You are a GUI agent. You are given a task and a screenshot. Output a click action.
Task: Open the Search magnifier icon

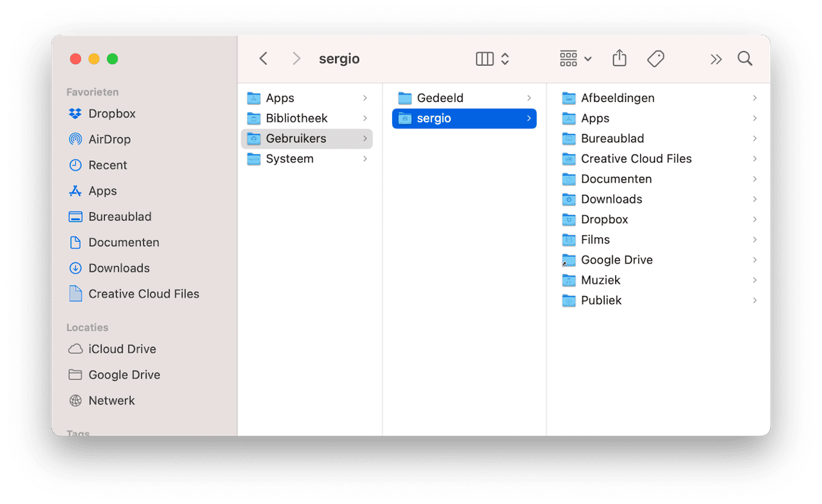(745, 59)
